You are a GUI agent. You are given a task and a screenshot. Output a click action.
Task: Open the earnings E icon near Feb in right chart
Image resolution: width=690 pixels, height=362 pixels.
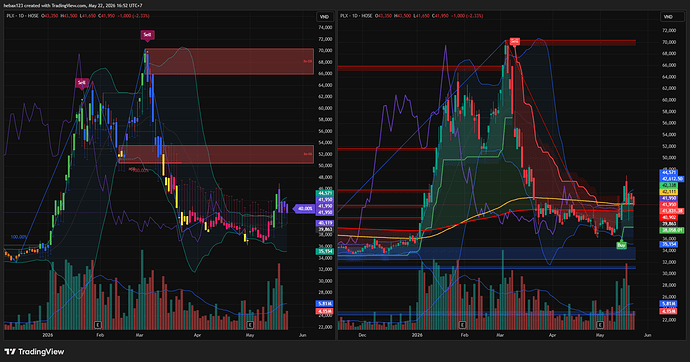tap(462, 325)
